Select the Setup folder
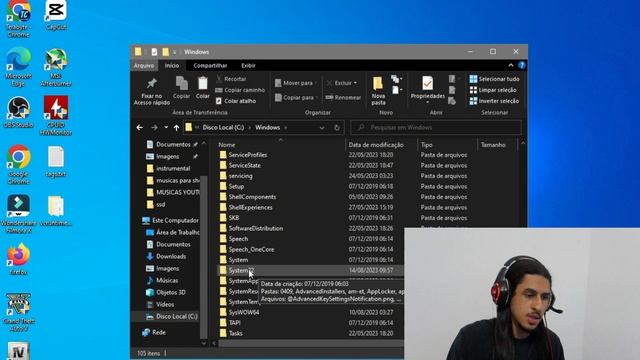The image size is (640, 360). coord(236,187)
